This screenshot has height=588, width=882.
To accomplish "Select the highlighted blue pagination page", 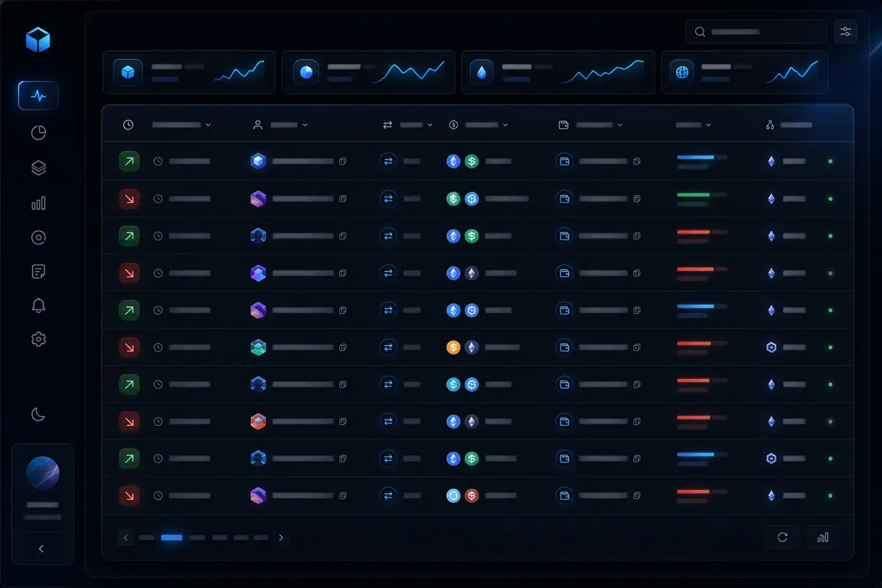I will pos(171,538).
